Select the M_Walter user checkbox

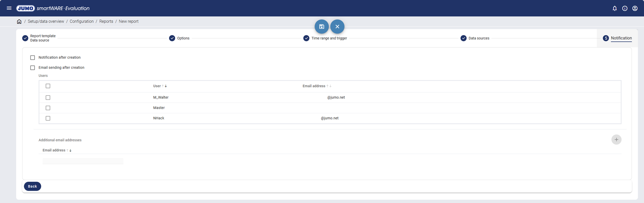(x=48, y=97)
